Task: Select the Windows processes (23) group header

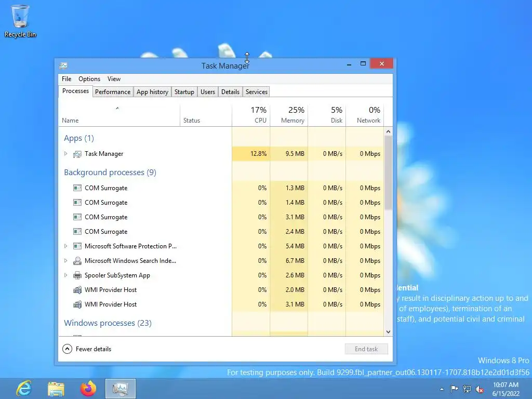Action: click(x=108, y=323)
